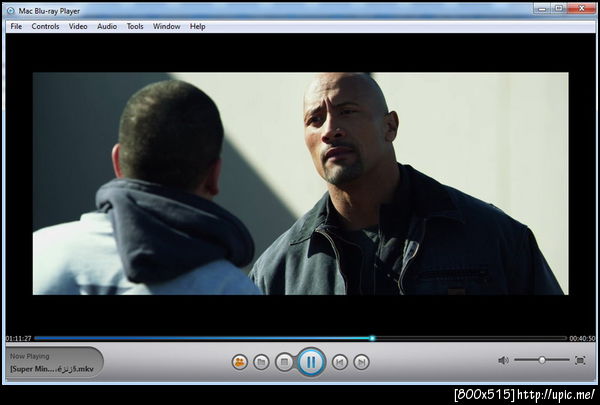Screen dimensions: 600x405
Task: Minimize the player window
Action: click(x=542, y=9)
